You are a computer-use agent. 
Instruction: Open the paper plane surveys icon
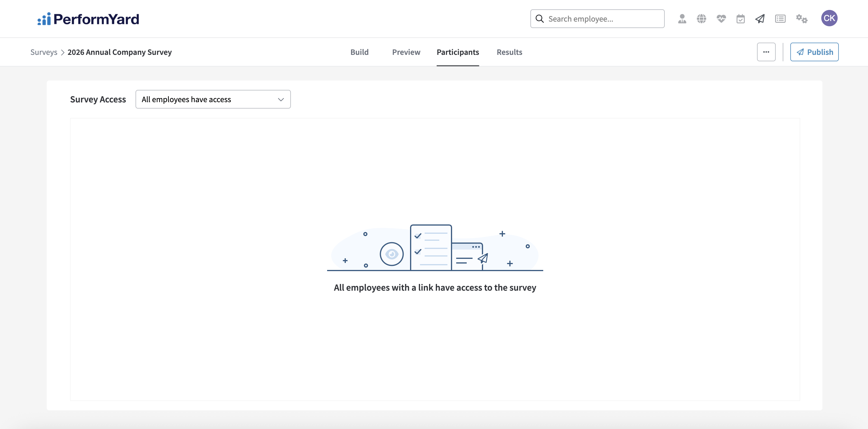click(760, 19)
